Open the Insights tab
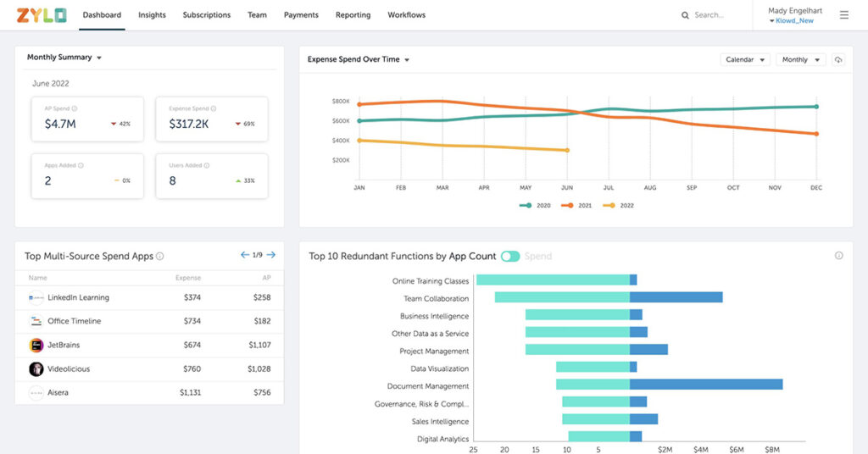The image size is (868, 454). pyautogui.click(x=152, y=15)
